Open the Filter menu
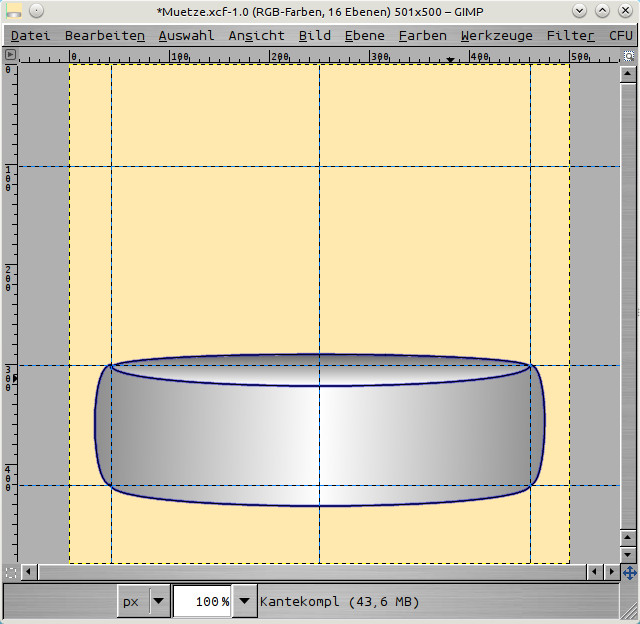 point(570,36)
